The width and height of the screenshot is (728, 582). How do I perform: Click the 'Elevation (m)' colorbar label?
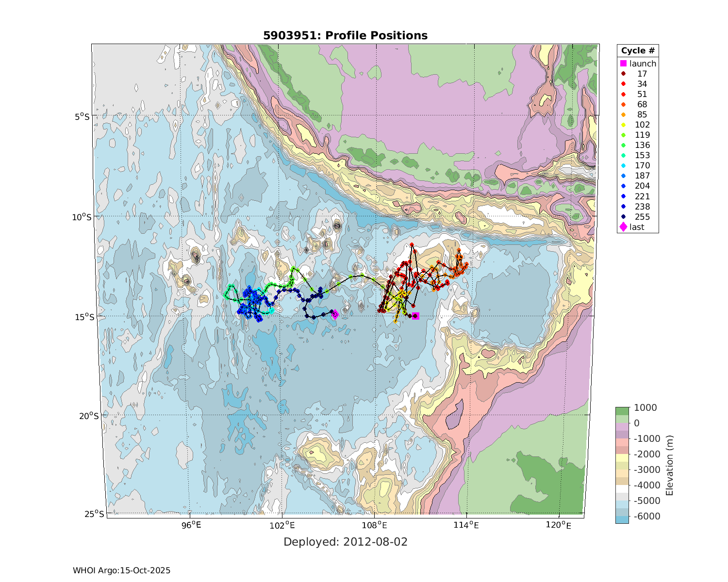(x=670, y=465)
